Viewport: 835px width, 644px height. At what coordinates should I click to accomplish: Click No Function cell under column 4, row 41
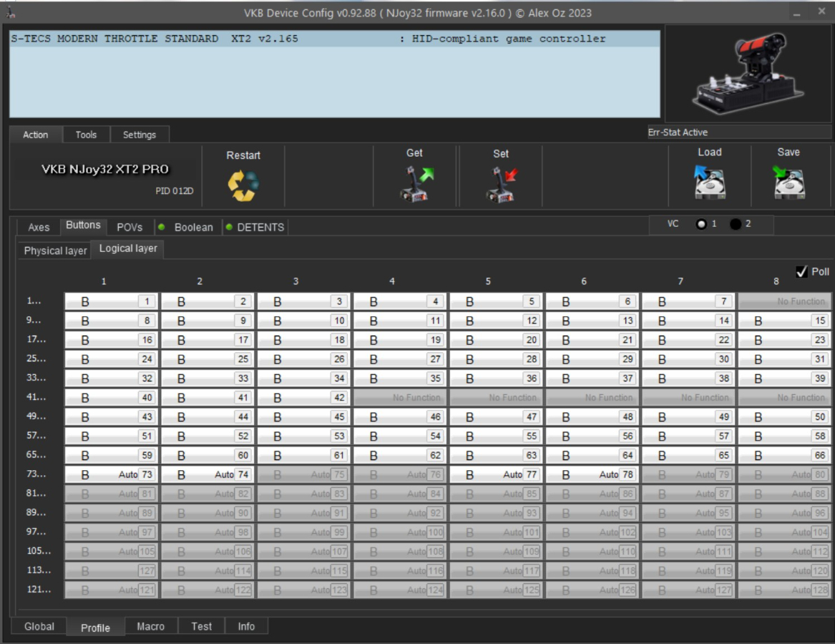click(400, 397)
